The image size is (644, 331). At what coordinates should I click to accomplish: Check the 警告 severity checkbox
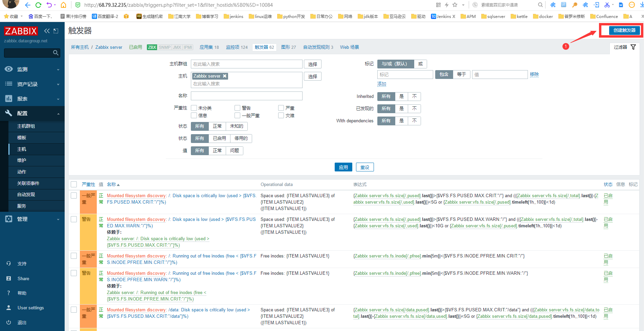click(x=238, y=108)
